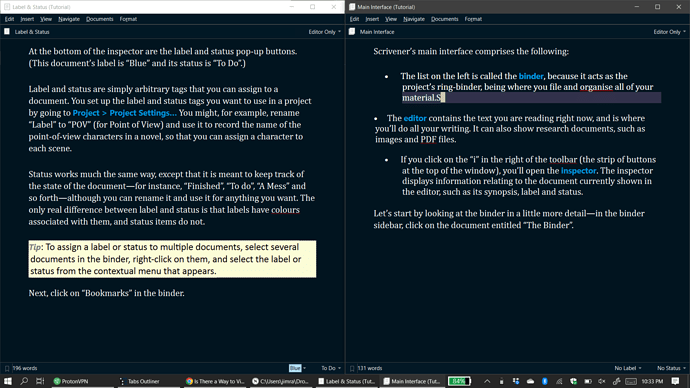690x388 pixels.
Task: Open Documents menu in Label & Status window
Action: click(99, 19)
